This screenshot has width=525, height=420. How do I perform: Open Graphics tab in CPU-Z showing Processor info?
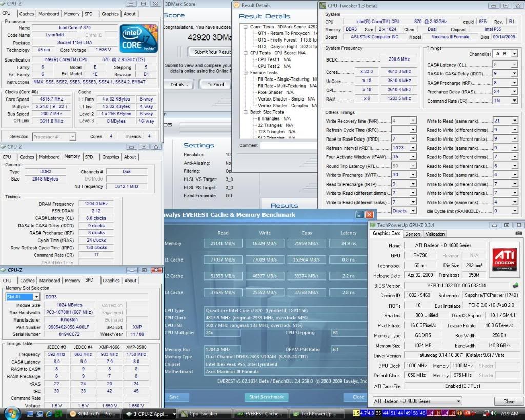click(110, 14)
